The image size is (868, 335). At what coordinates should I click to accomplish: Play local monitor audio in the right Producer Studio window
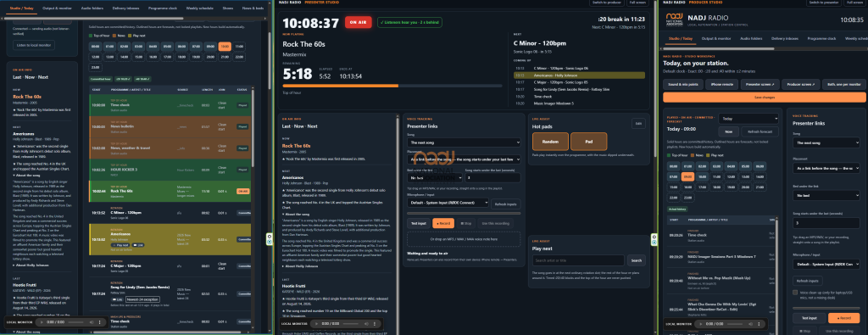point(701,323)
